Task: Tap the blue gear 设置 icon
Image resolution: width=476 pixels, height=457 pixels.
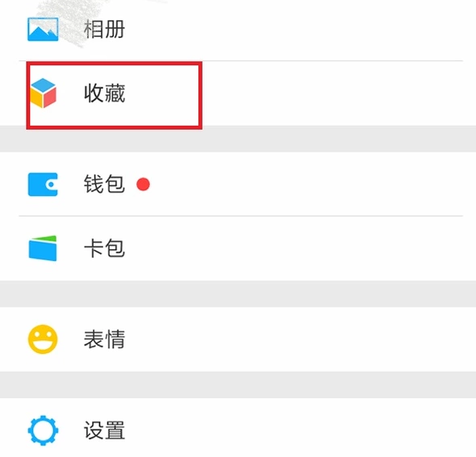Action: (x=43, y=430)
